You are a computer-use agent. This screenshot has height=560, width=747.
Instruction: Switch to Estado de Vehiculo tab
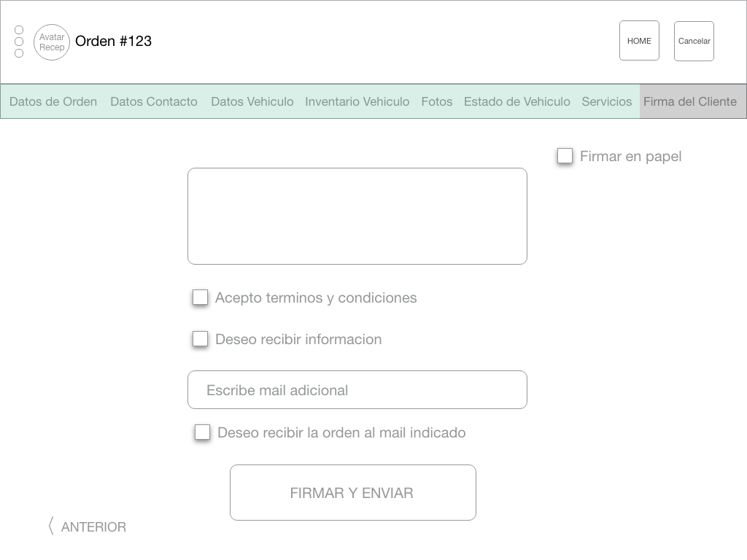click(517, 101)
